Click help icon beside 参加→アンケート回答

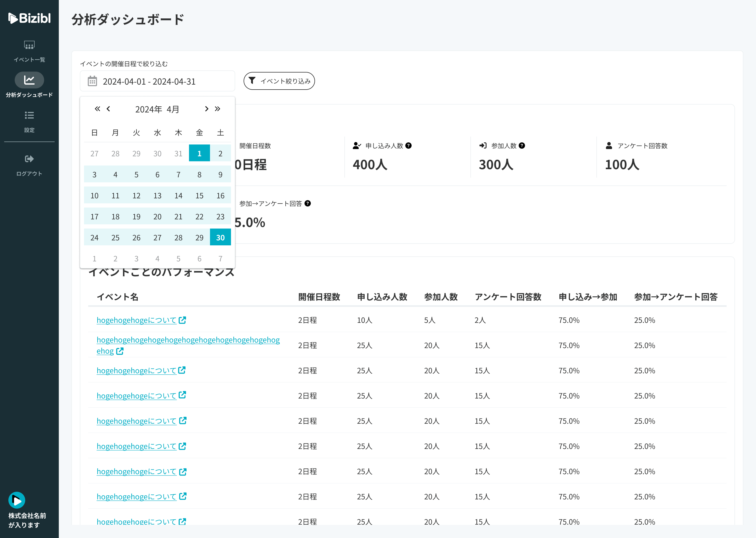(307, 203)
